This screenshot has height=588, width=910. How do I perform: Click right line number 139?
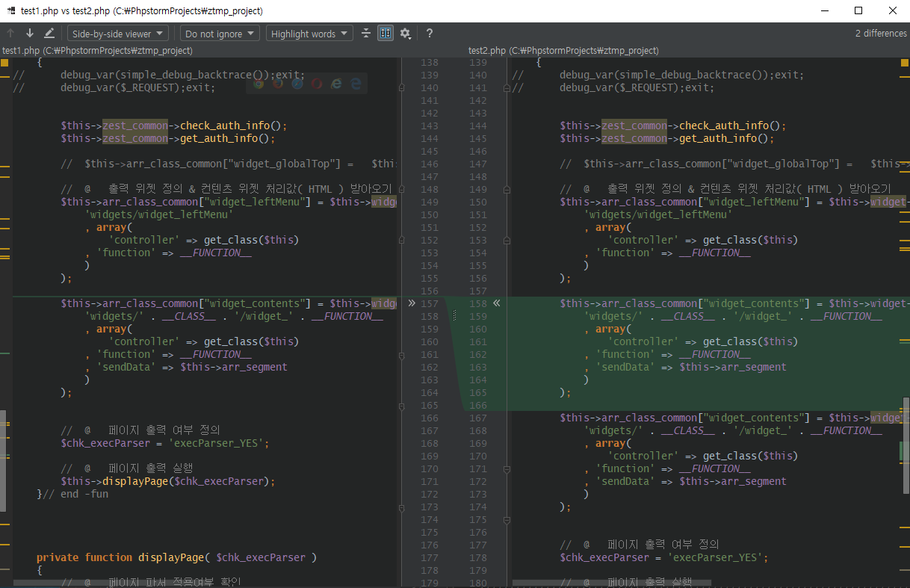(477, 62)
